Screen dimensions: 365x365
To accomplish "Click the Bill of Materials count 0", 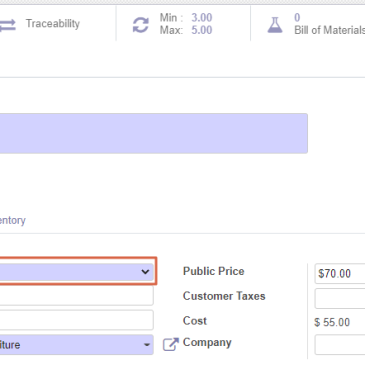I will [297, 18].
